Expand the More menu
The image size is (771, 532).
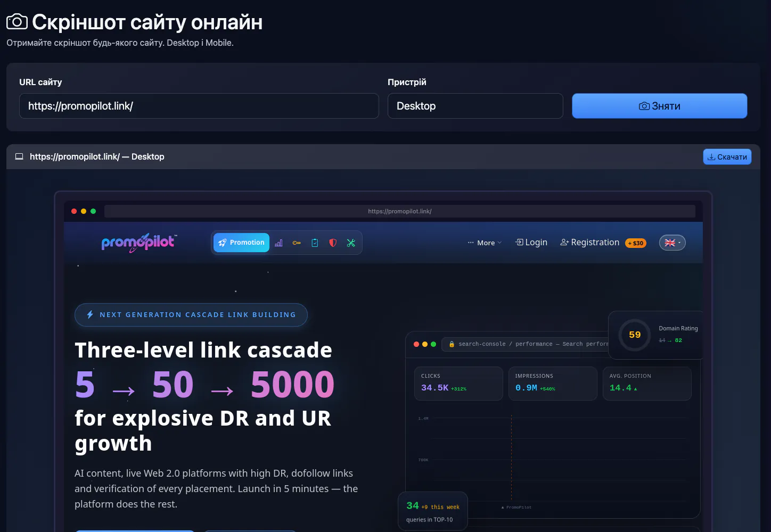click(485, 243)
